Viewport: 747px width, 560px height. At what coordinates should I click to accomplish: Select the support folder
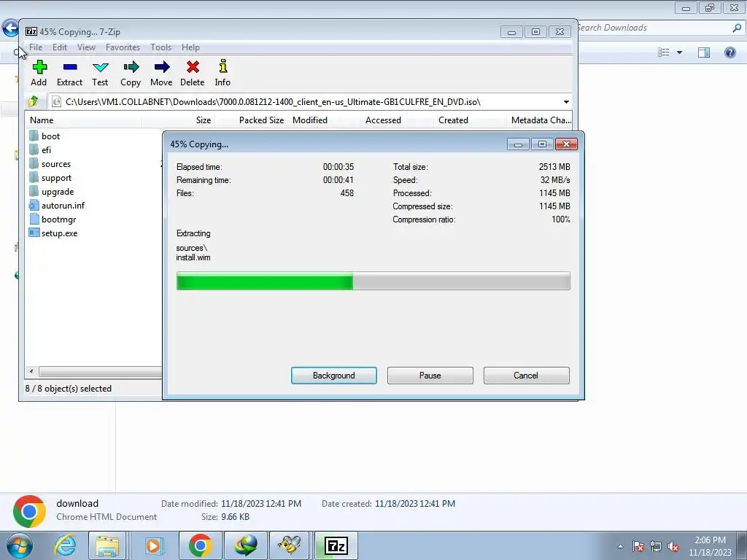(x=50, y=178)
